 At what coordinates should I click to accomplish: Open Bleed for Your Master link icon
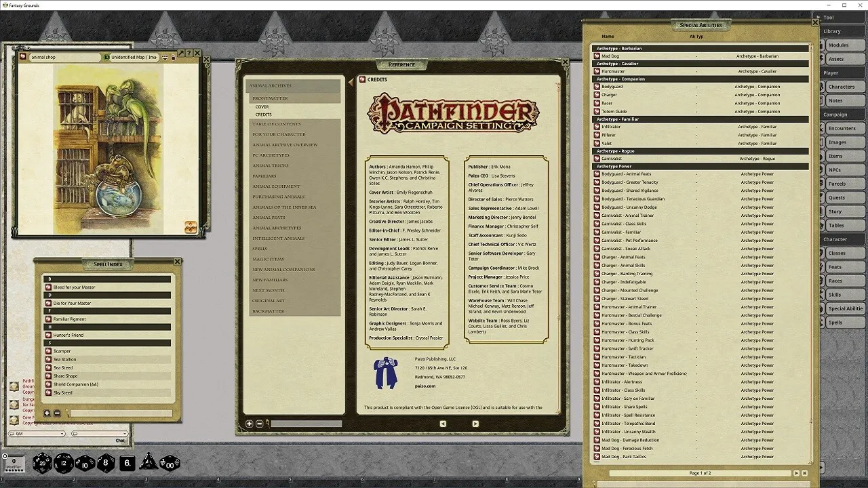[x=49, y=287]
